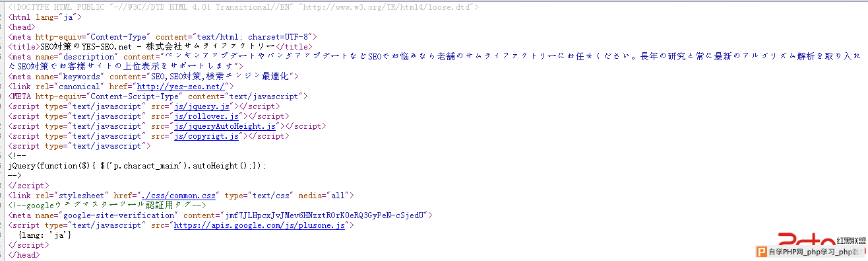Click the {lang: 'ja'} text
The height and width of the screenshot is (261, 868).
point(45,235)
